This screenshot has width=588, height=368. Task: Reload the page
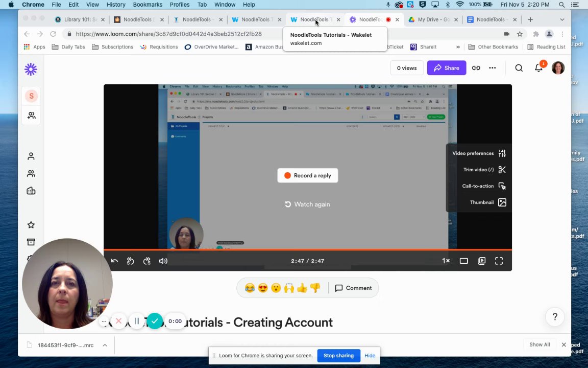[x=53, y=34]
